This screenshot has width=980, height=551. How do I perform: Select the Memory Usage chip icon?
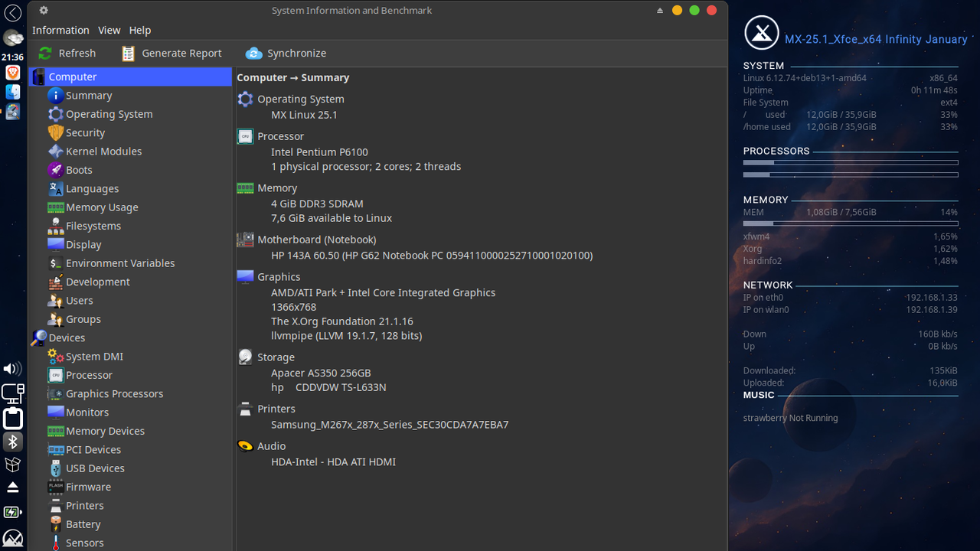coord(55,207)
